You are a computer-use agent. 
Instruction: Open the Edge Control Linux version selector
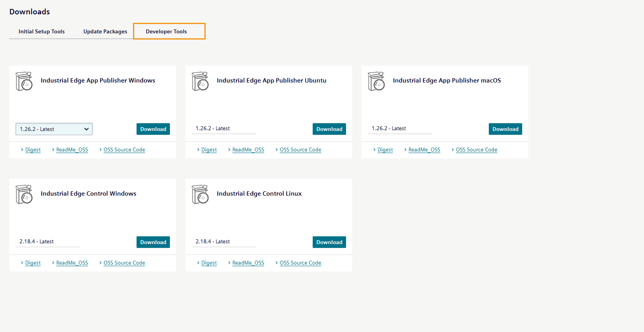[x=224, y=241]
